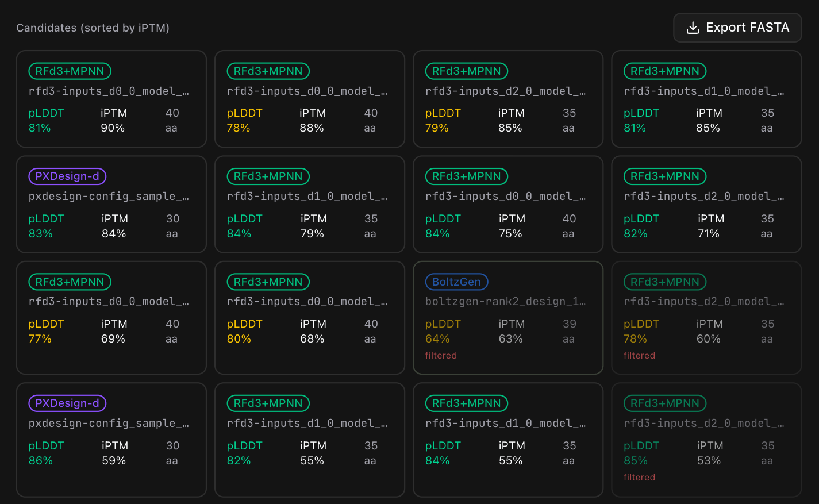This screenshot has width=819, height=504.
Task: Open the PXDesign-d card with iPTM 59%
Action: (111, 440)
